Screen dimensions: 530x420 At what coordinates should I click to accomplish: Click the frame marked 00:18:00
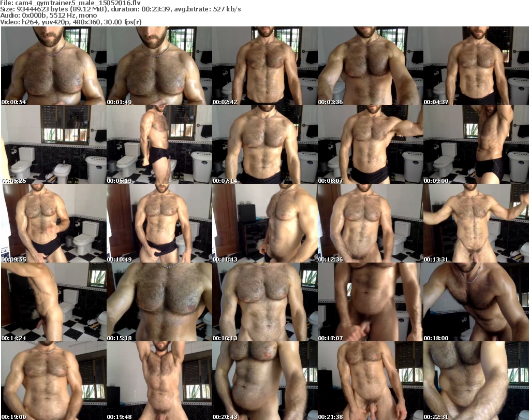click(476, 302)
